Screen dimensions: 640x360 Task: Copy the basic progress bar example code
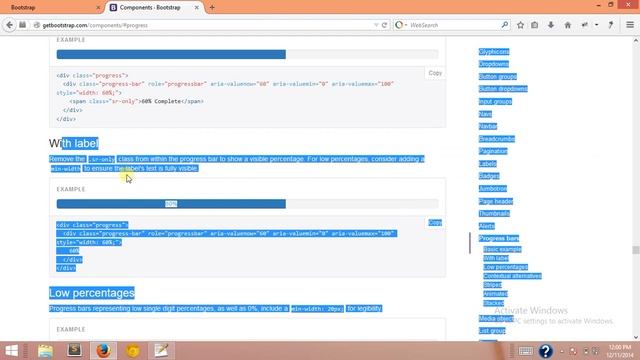435,73
